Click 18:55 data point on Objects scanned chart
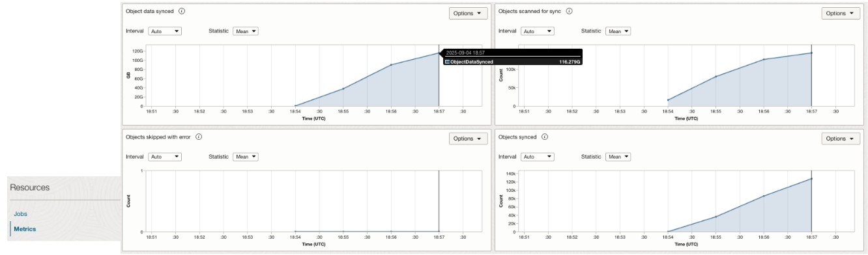The width and height of the screenshot is (868, 255). pyautogui.click(x=716, y=76)
